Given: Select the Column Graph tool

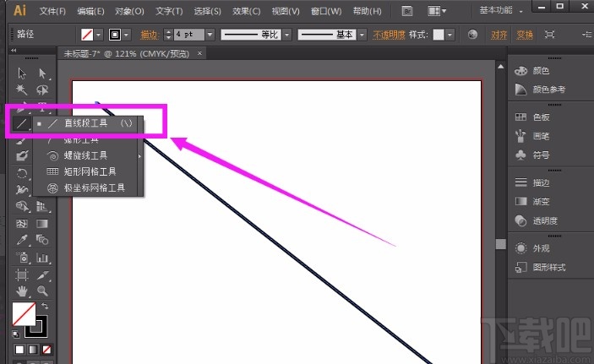Looking at the screenshot, I should tap(42, 258).
